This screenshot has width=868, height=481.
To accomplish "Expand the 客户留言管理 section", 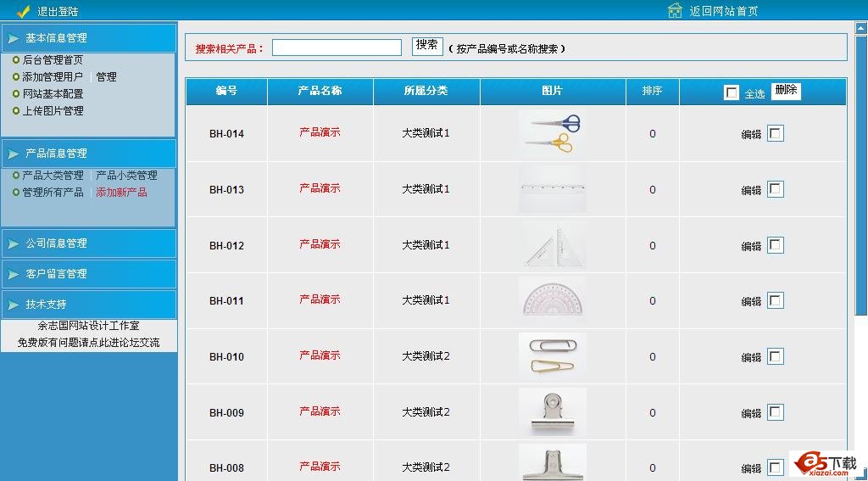I will pyautogui.click(x=88, y=274).
